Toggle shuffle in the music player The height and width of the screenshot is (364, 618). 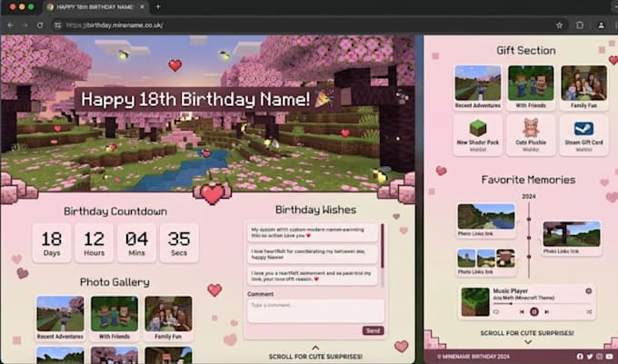(x=589, y=311)
